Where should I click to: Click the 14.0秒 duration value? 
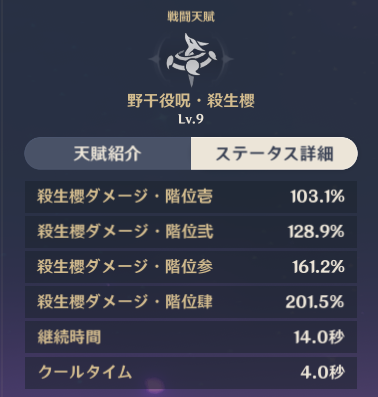click(x=319, y=337)
